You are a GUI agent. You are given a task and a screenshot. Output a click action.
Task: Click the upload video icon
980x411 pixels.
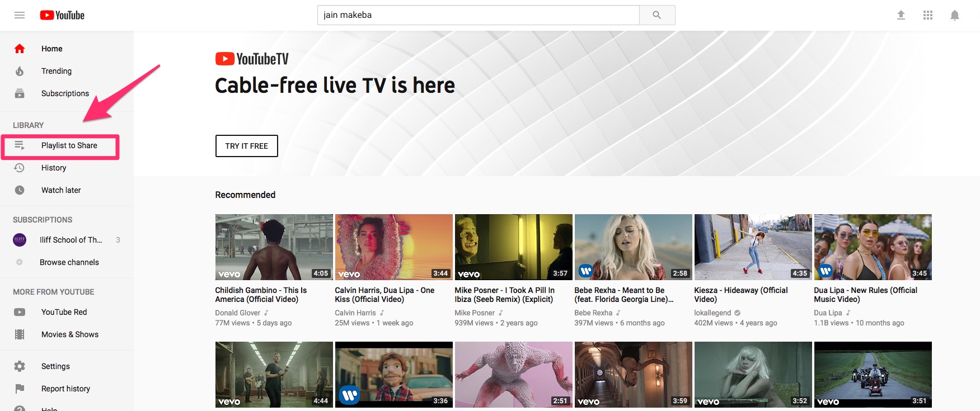click(901, 15)
